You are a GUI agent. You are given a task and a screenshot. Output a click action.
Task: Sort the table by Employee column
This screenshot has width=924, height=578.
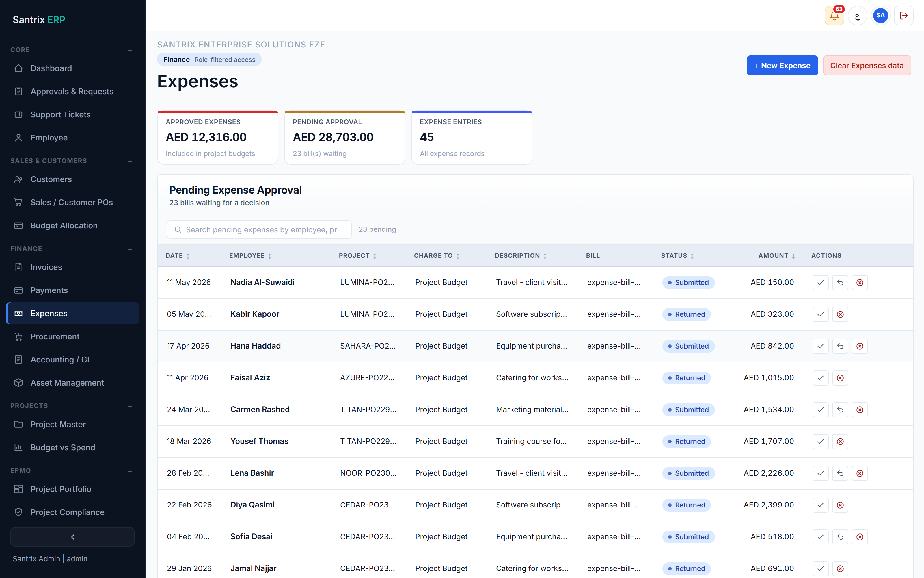click(x=250, y=256)
